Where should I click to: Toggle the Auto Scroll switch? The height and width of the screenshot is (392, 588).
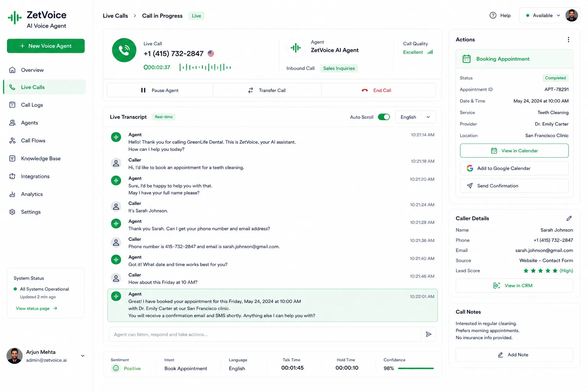384,117
